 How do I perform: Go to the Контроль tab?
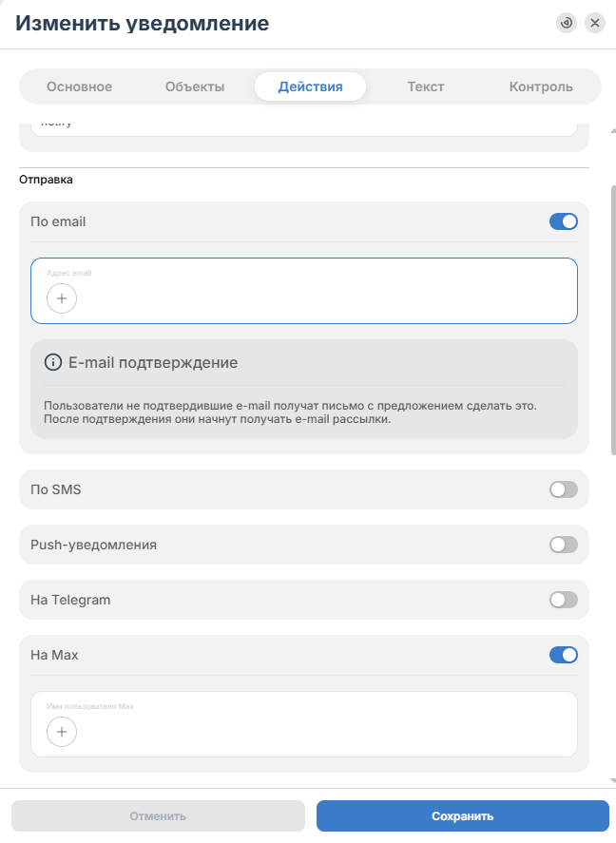(541, 86)
